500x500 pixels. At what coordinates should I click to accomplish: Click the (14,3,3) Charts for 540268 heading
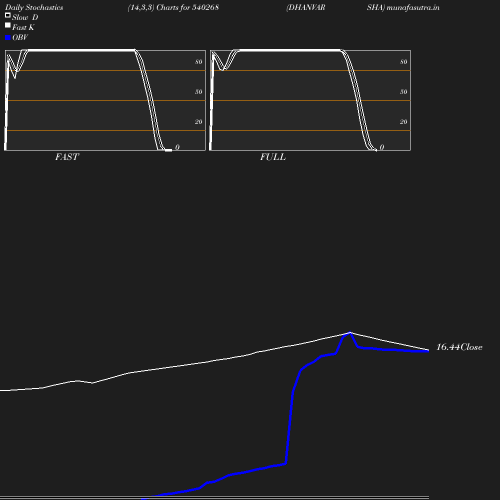173,7
